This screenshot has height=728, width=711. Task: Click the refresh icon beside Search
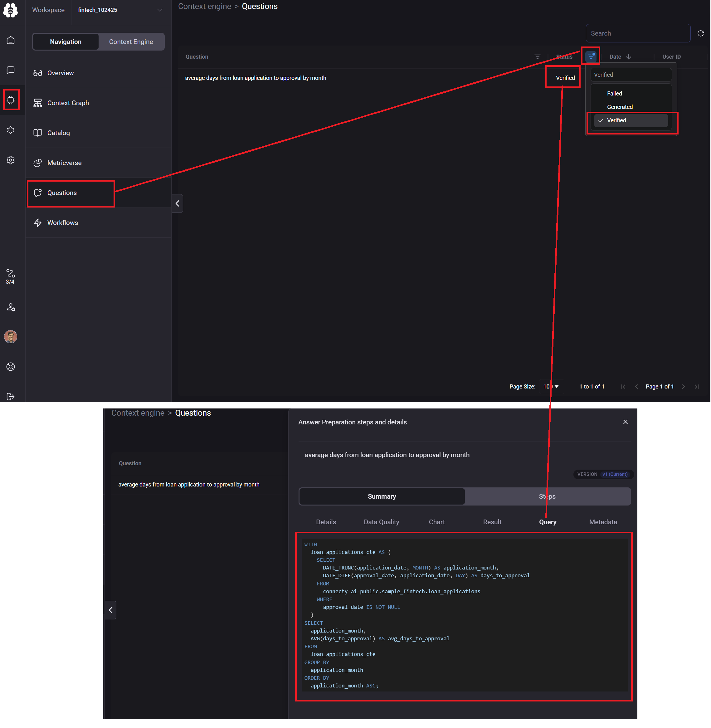[x=700, y=34]
